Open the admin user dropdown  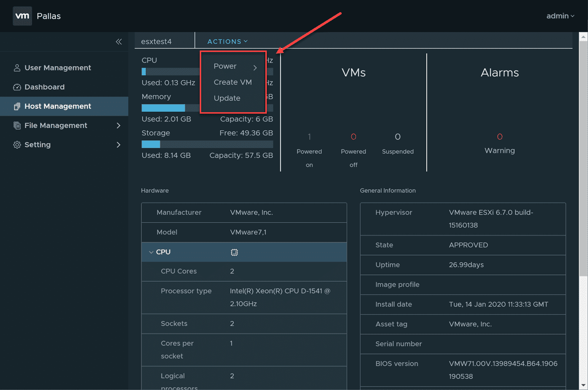click(x=560, y=16)
